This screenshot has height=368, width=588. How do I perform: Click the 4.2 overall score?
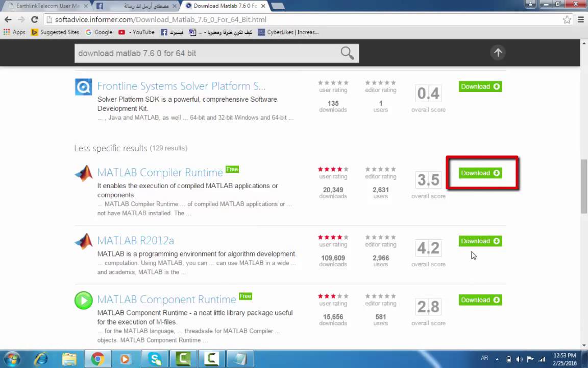[x=428, y=248]
